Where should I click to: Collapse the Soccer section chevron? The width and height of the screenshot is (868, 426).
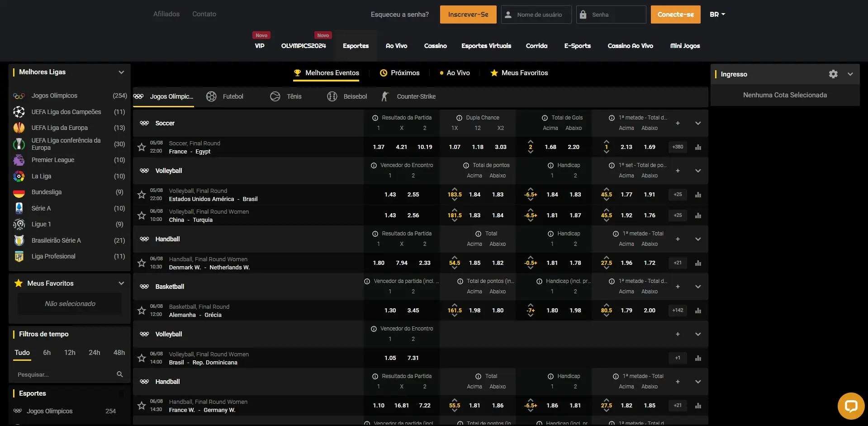click(x=698, y=123)
